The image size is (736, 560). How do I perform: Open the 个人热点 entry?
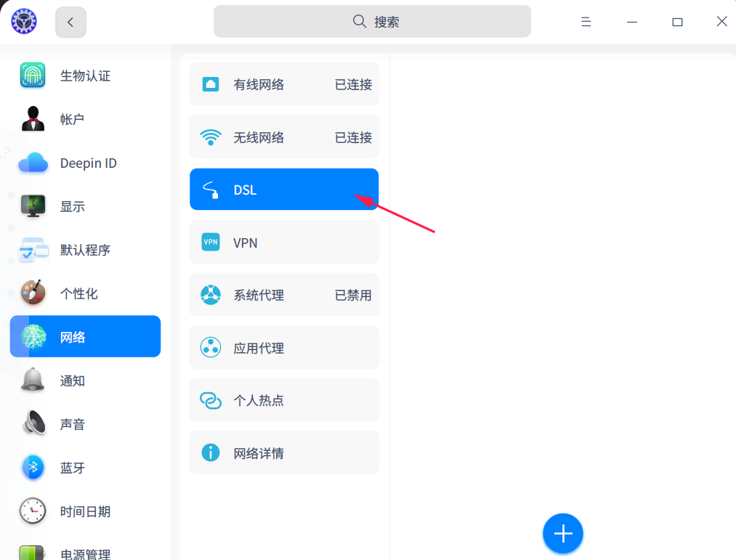point(284,400)
